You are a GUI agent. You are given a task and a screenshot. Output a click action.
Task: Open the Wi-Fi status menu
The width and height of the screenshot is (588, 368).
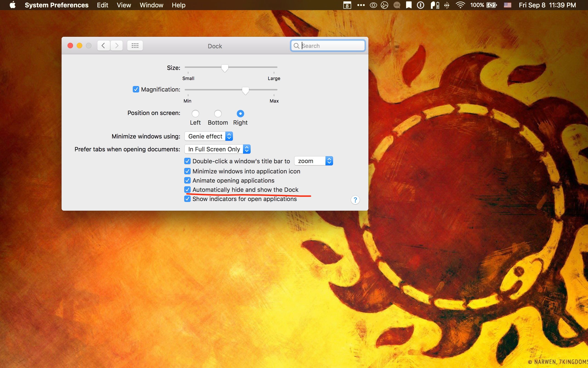460,5
